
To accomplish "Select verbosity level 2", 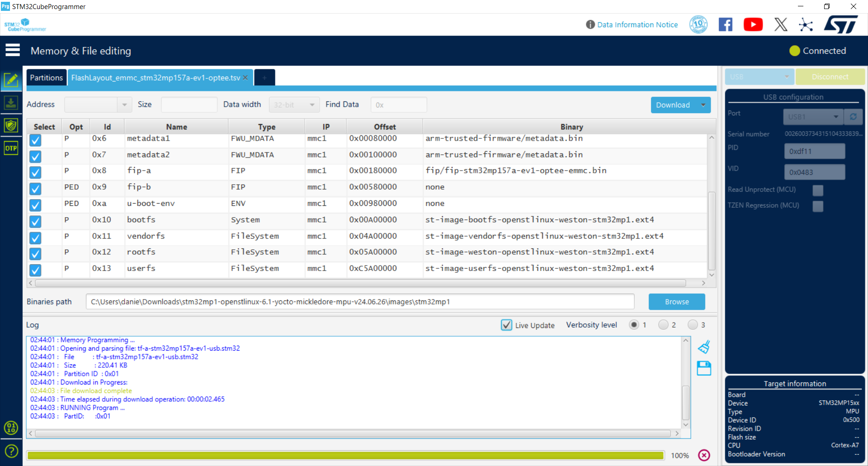I will point(663,324).
